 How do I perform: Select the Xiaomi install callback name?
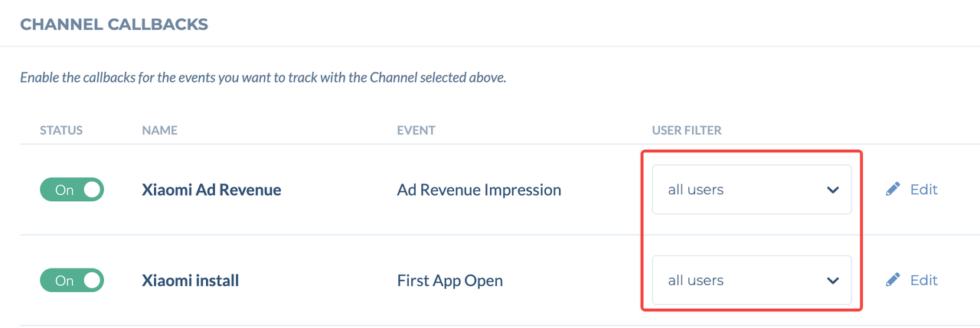[191, 281]
